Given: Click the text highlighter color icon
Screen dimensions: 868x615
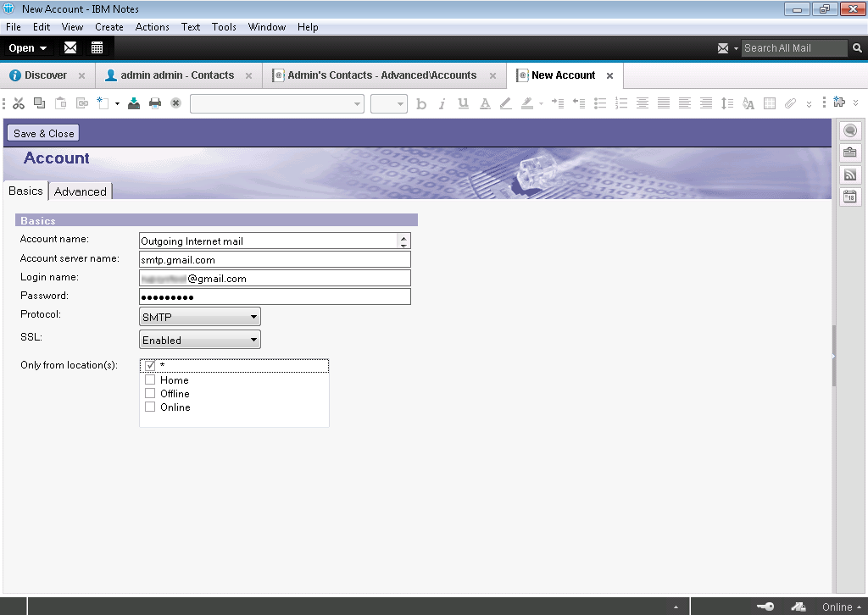Looking at the screenshot, I should point(527,103).
